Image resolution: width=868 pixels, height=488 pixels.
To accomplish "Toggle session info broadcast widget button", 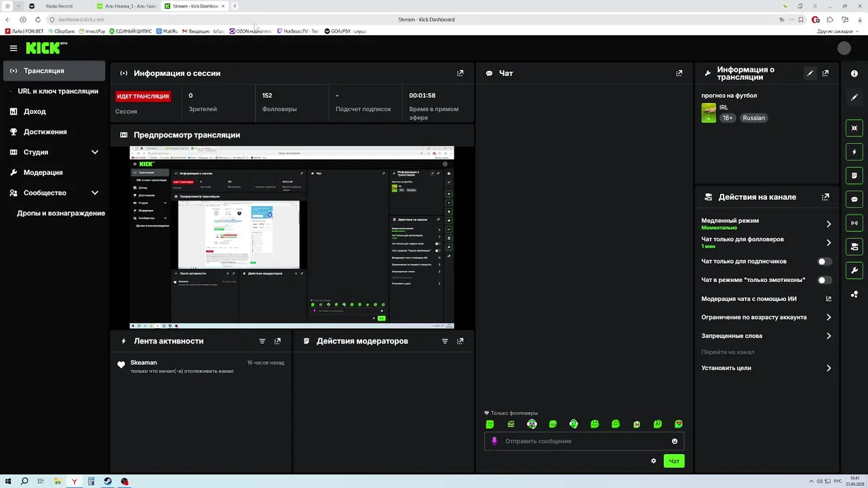I will pyautogui.click(x=854, y=223).
